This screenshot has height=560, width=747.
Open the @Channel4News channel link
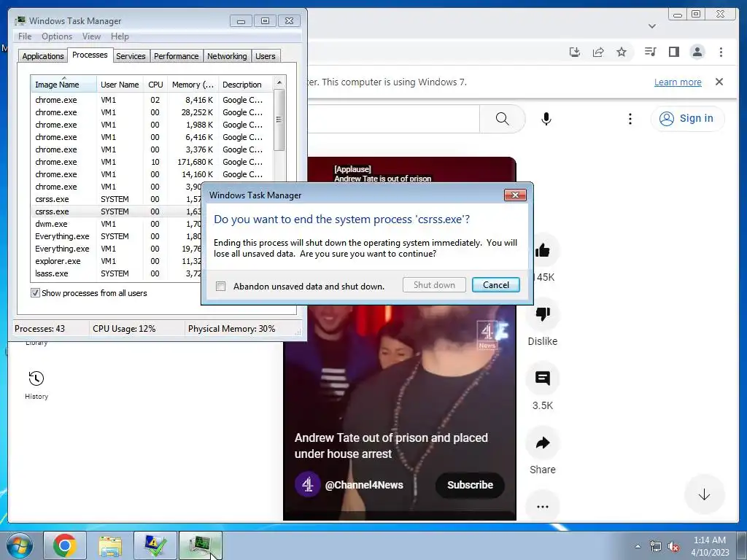coord(364,485)
